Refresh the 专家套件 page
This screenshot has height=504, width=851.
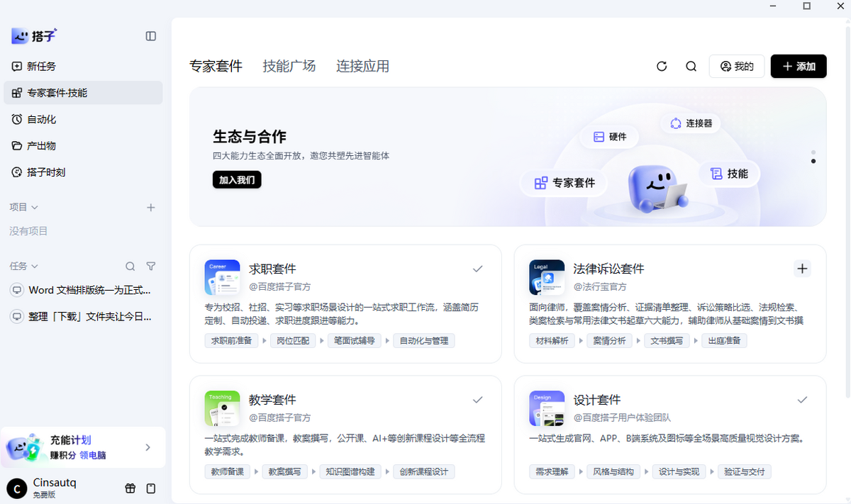tap(662, 67)
